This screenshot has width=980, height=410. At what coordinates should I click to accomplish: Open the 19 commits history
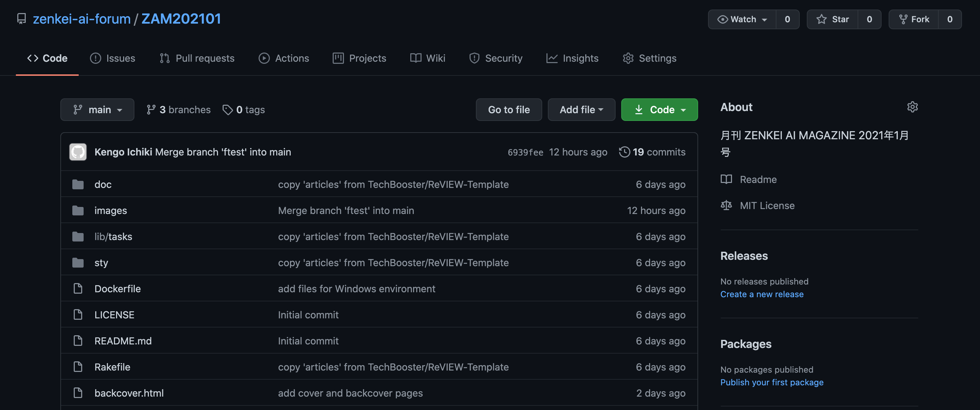(x=652, y=152)
